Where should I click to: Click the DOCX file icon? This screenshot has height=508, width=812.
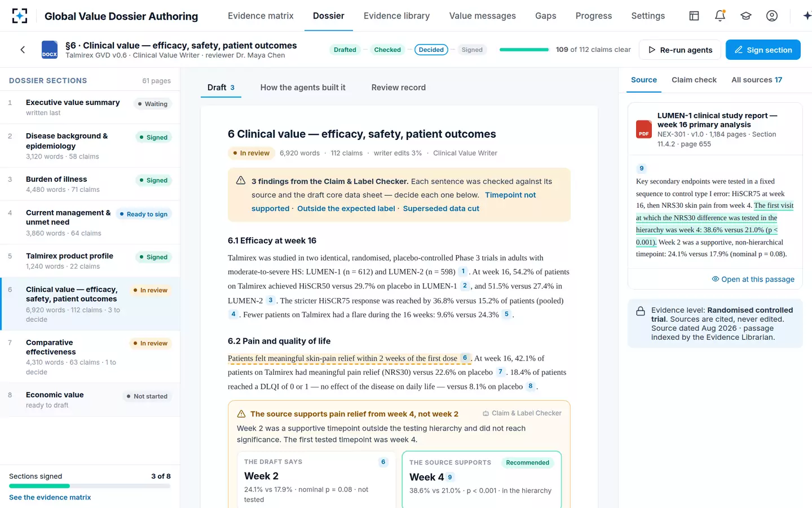[x=50, y=50]
